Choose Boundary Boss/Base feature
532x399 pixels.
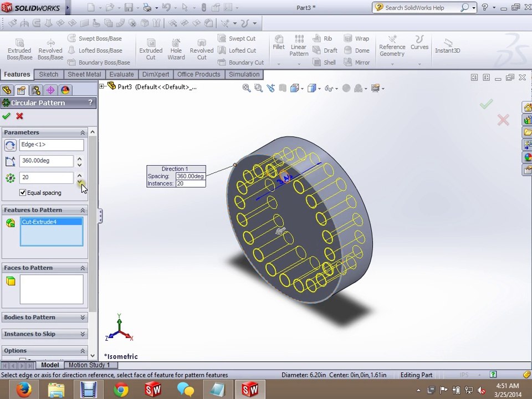coord(99,63)
